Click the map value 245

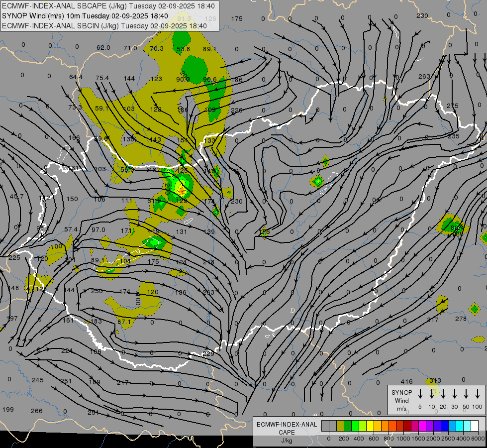[38, 380]
